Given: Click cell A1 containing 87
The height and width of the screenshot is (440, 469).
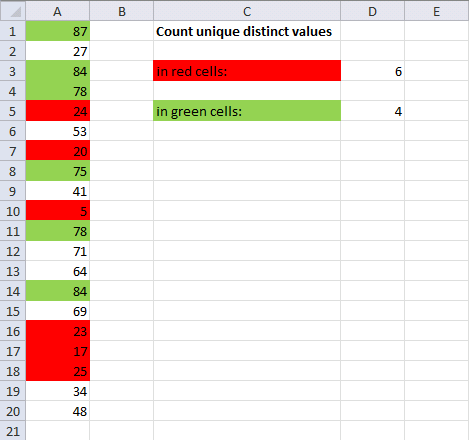Looking at the screenshot, I should [x=58, y=31].
